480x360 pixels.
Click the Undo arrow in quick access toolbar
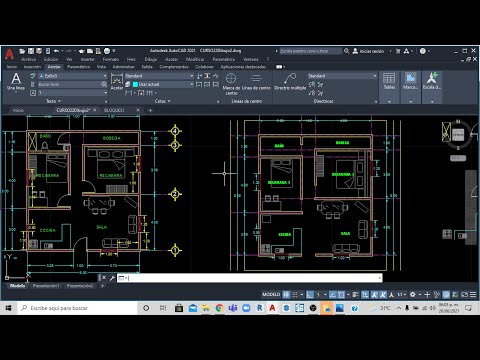coord(56,51)
